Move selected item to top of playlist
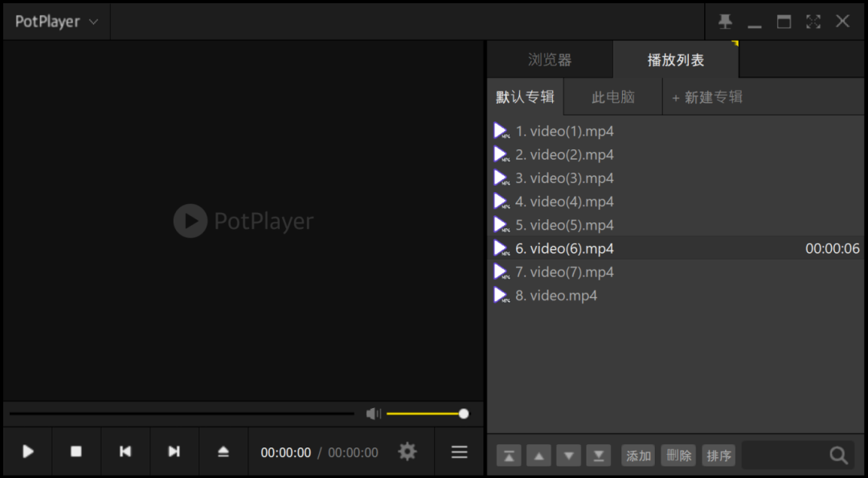The width and height of the screenshot is (868, 478). 509,456
